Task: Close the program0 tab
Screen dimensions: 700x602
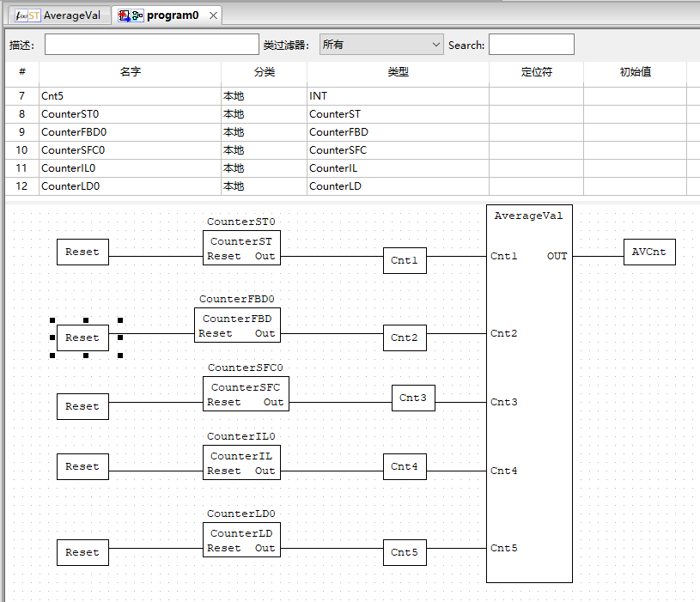Action: (x=214, y=15)
